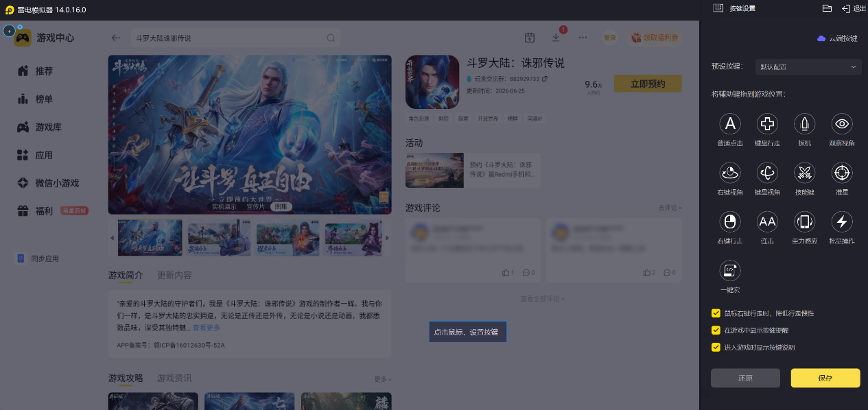Select the 技能键 crossed-swords skill key icon
The height and width of the screenshot is (410, 868).
804,173
